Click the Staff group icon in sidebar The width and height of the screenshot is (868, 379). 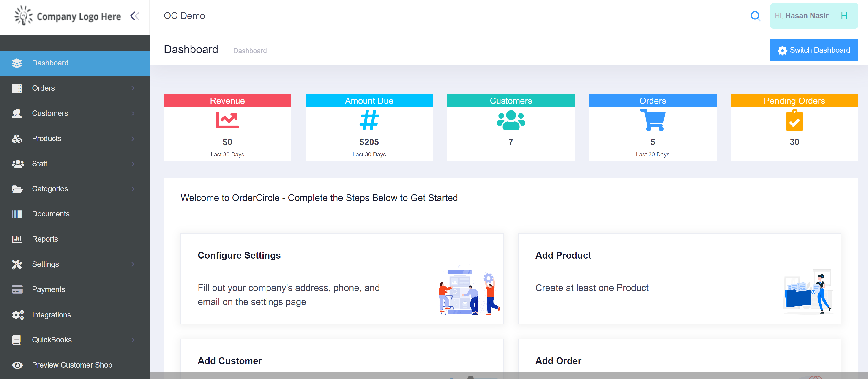18,164
